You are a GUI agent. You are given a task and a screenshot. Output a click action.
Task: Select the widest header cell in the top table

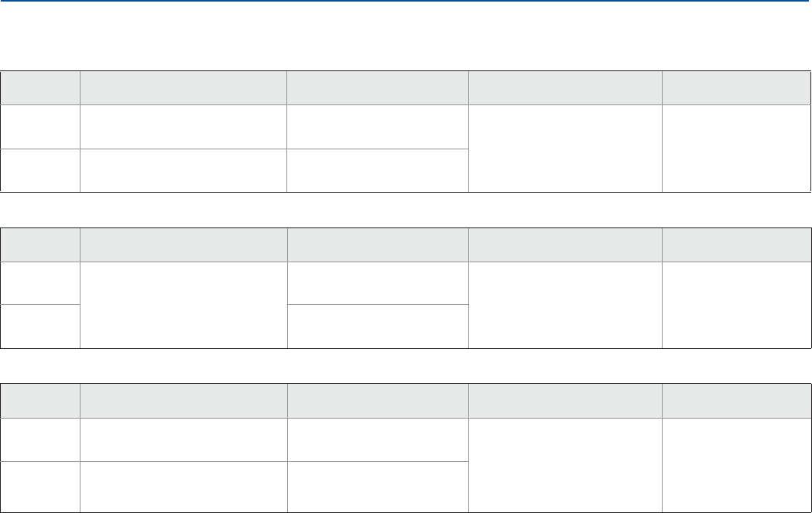coord(183,88)
